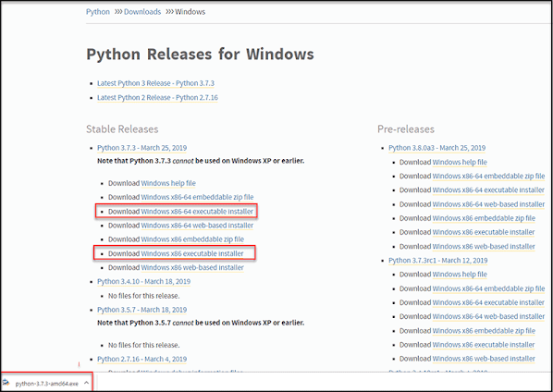553x392 pixels.
Task: Download x86 embeddable zip file under Python 3.7.3 stable
Action: point(192,239)
